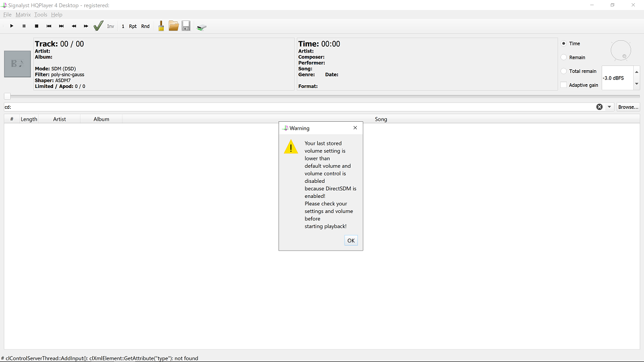The image size is (644, 362).
Task: Open the Tools menu
Action: pyautogui.click(x=41, y=14)
